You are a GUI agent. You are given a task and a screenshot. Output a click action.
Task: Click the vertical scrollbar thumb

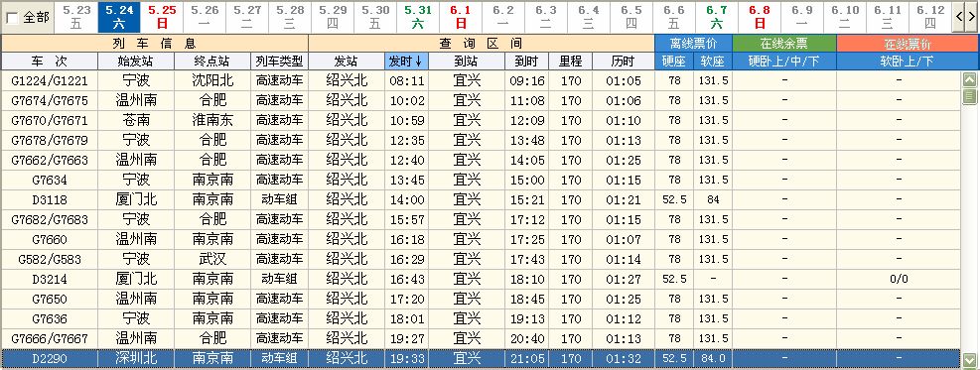coord(969,96)
